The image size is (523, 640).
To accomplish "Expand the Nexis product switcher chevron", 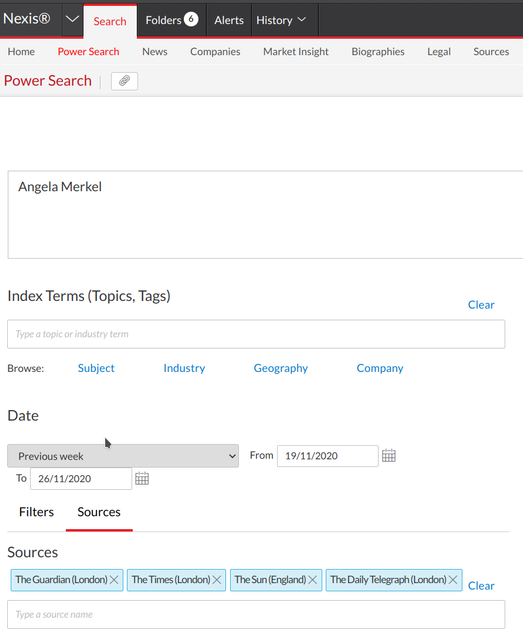I will click(72, 19).
